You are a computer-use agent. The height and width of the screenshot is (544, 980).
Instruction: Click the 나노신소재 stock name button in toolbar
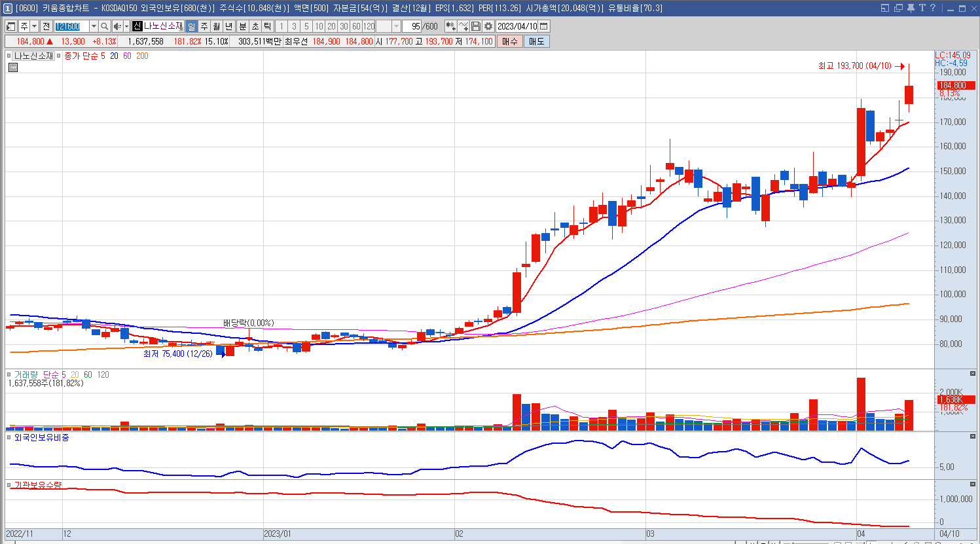click(164, 26)
